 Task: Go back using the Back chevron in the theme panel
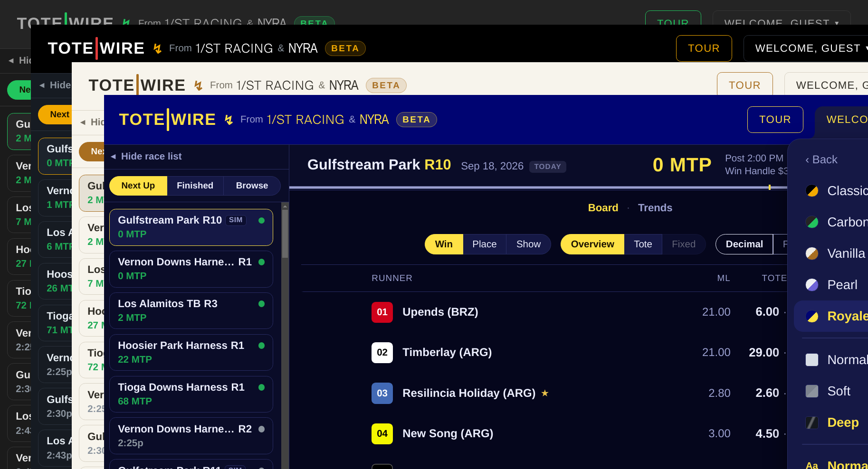[x=821, y=159]
